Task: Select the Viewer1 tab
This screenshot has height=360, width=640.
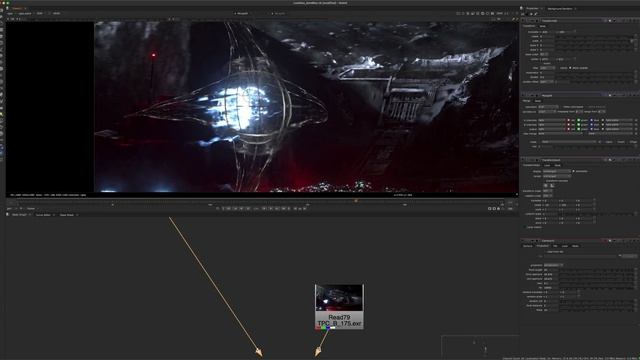Action: click(x=17, y=9)
